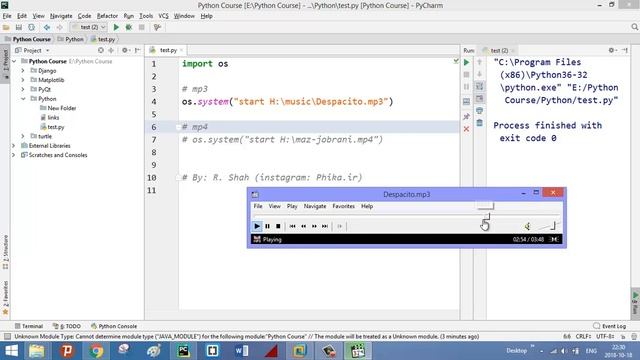
Task: Skip to previous track in media player
Action: tap(292, 226)
